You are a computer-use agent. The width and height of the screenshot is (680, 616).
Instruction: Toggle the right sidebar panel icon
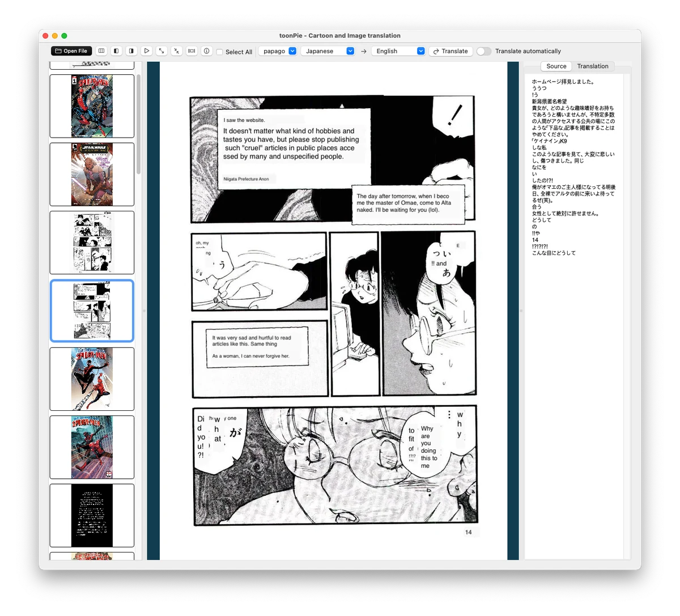pyautogui.click(x=131, y=51)
